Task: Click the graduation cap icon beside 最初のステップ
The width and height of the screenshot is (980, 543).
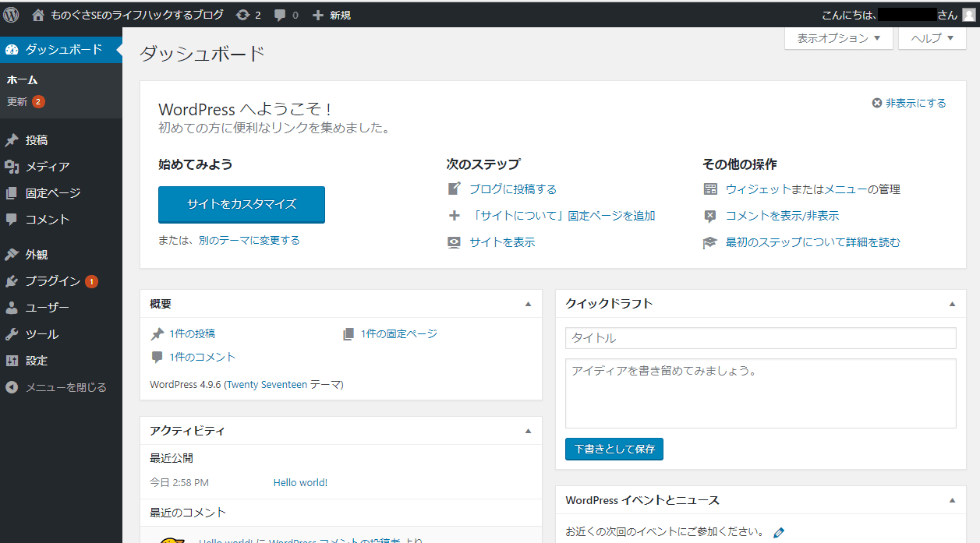Action: [710, 242]
